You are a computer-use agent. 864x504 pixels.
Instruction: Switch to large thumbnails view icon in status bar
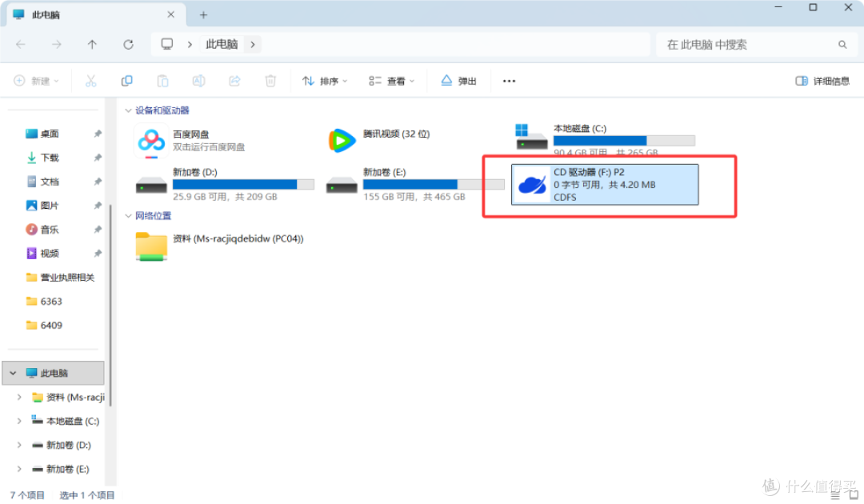click(x=854, y=495)
